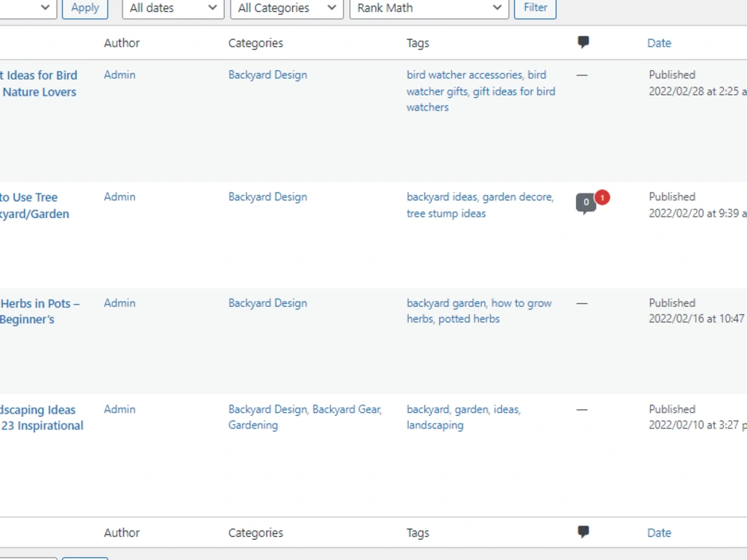The width and height of the screenshot is (747, 560).
Task: Select the 2022/02/20 published date text
Action: (698, 213)
